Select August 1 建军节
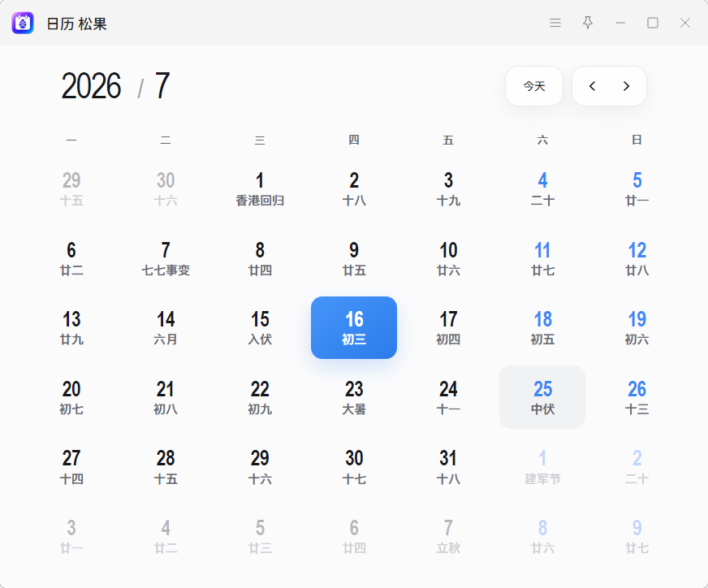 (x=542, y=467)
